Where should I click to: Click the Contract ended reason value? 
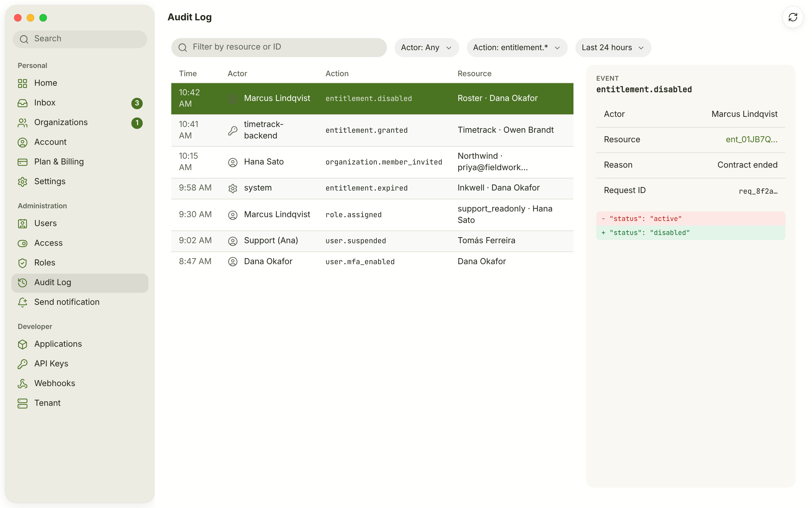(x=747, y=165)
